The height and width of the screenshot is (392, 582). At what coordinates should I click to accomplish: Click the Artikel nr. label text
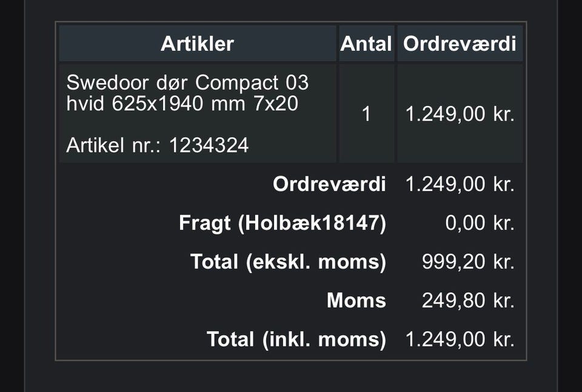pos(115,145)
